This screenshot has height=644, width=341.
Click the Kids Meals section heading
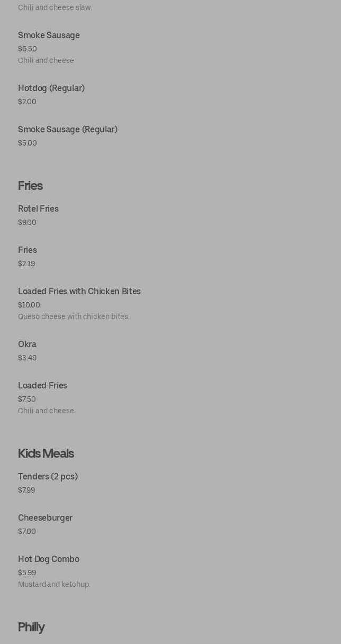[x=46, y=453]
